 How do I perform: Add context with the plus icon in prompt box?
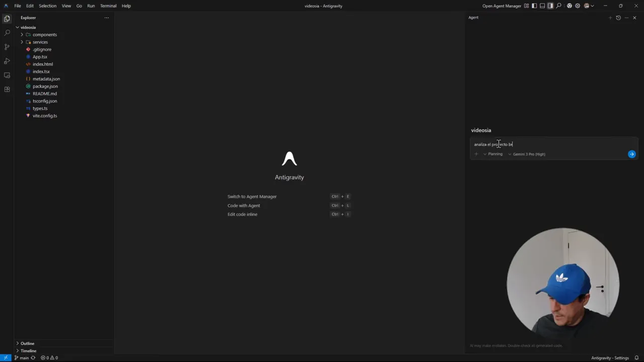(476, 154)
